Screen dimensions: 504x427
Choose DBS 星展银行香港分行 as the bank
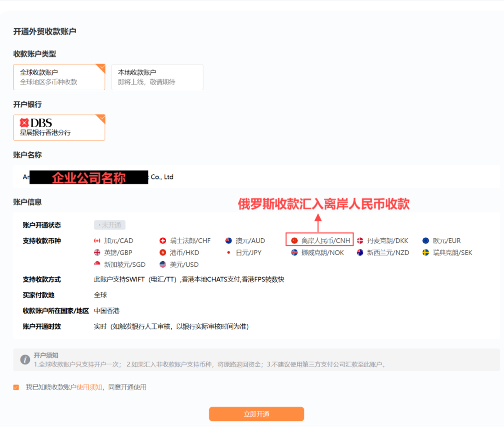click(x=59, y=128)
